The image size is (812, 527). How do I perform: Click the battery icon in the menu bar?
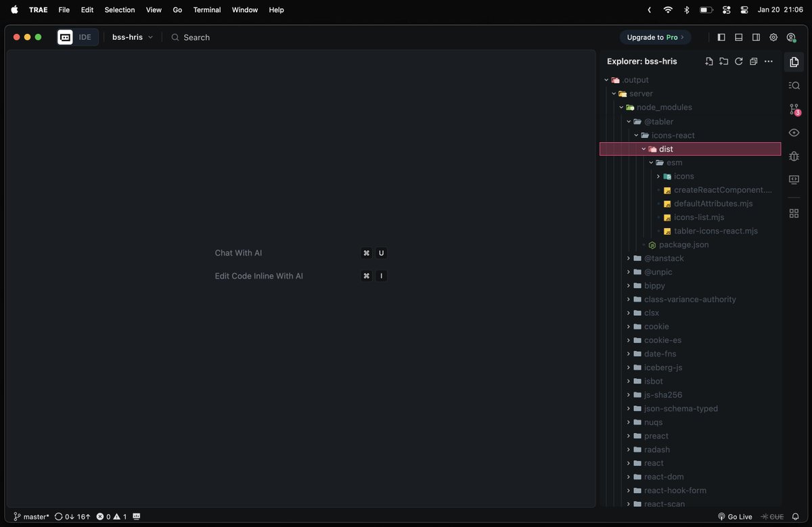706,10
